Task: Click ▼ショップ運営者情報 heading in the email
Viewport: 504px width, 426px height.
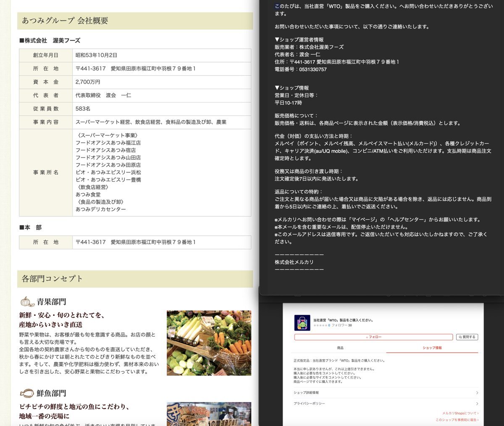Action: coord(299,40)
